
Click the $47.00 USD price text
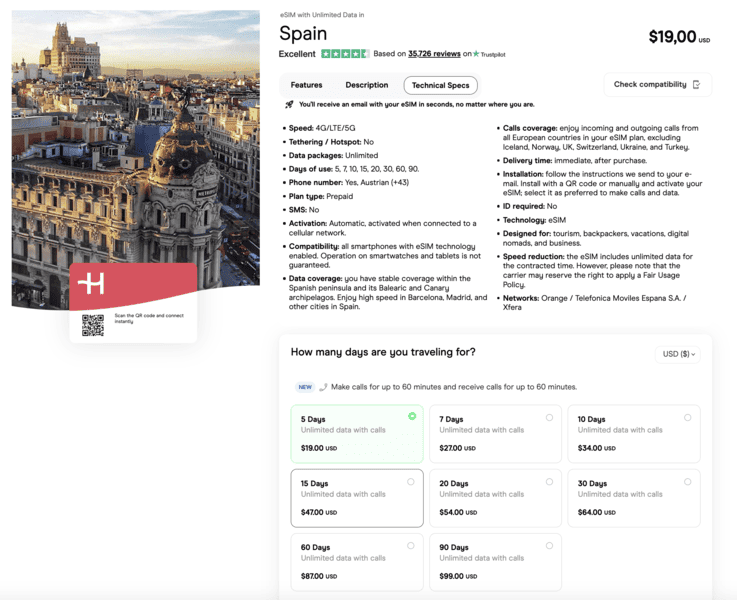pyautogui.click(x=319, y=513)
